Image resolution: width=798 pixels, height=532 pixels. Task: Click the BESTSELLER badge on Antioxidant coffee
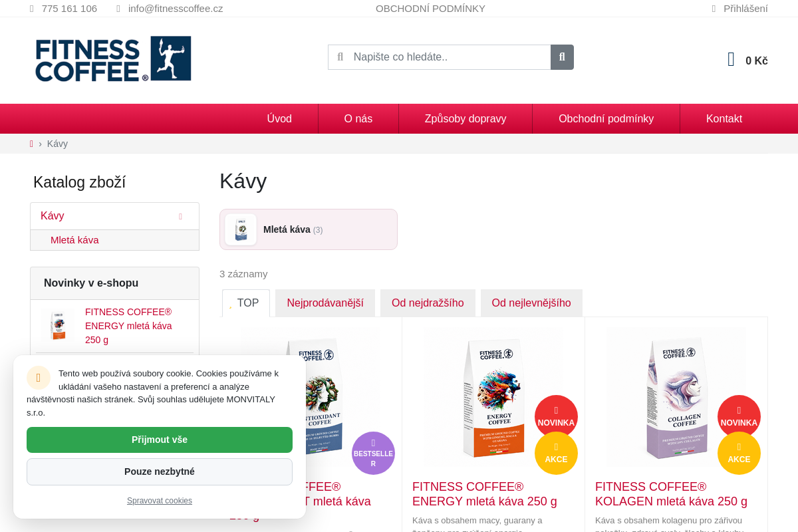pyautogui.click(x=373, y=453)
